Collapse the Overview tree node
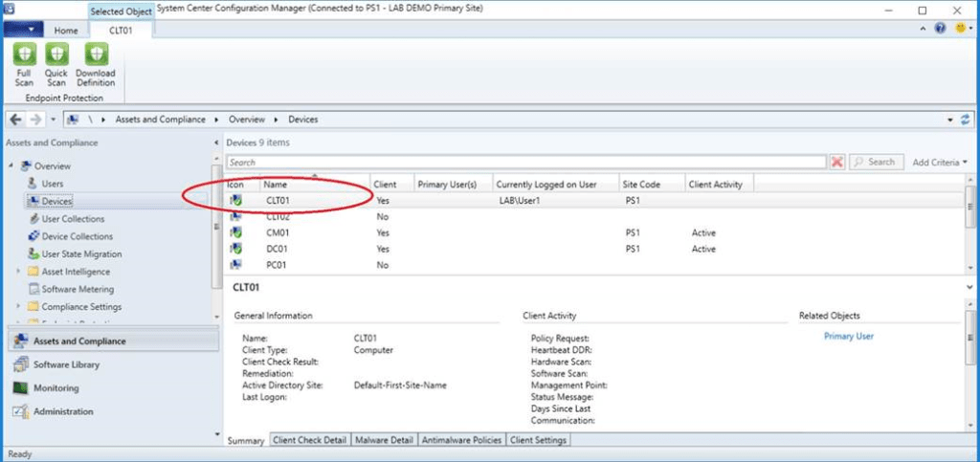 pos(11,166)
